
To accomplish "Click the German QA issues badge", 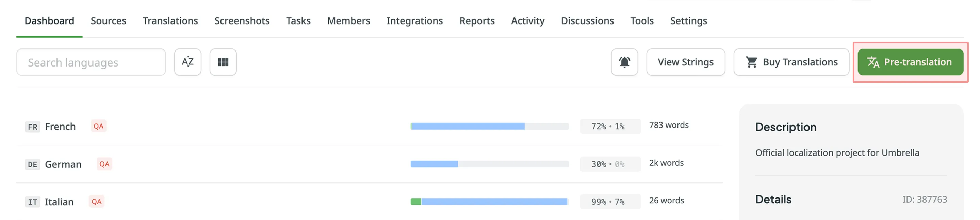I will coord(104,164).
